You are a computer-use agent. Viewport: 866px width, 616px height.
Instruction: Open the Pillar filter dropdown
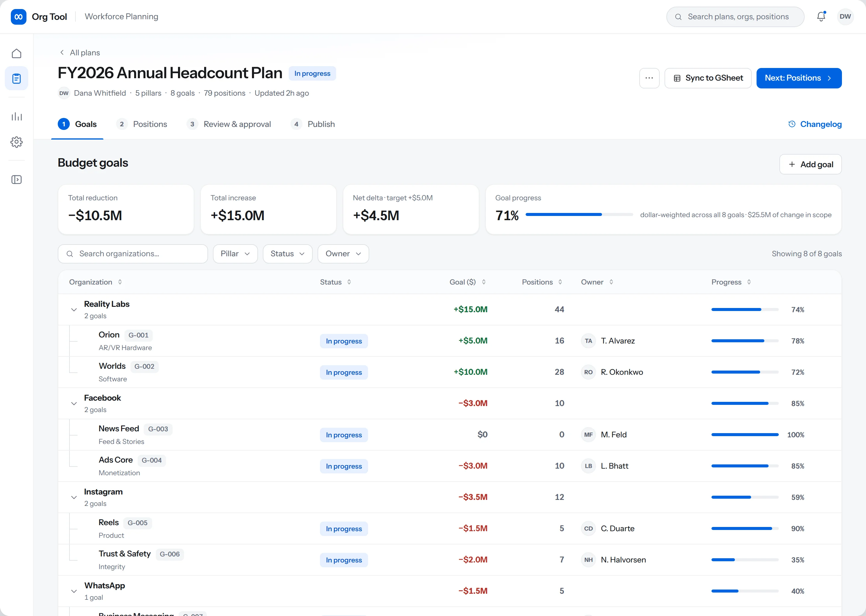(x=235, y=254)
